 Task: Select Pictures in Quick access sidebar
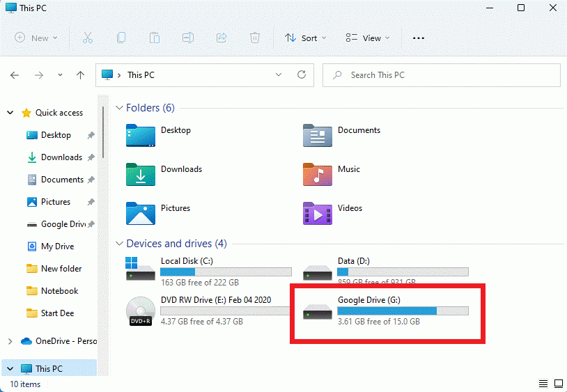point(55,202)
